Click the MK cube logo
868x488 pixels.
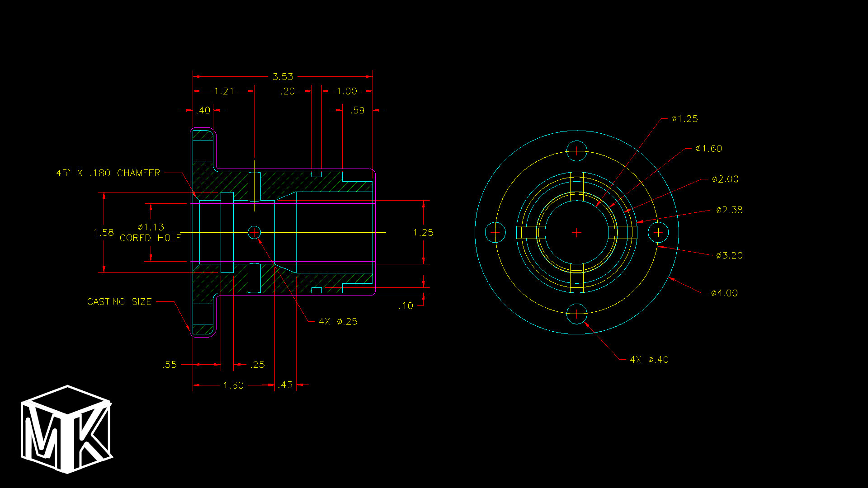pyautogui.click(x=67, y=429)
